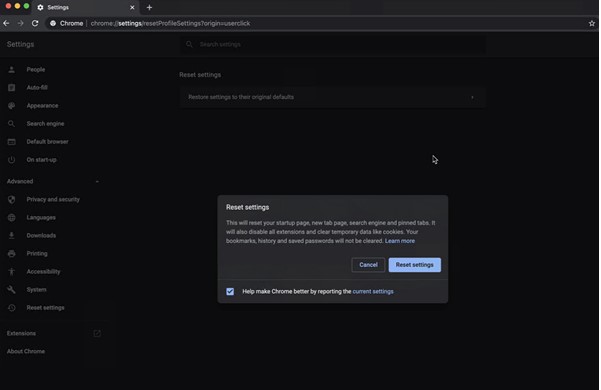Open the Extensions sidebar link
The width and height of the screenshot is (601, 390).
(21, 333)
